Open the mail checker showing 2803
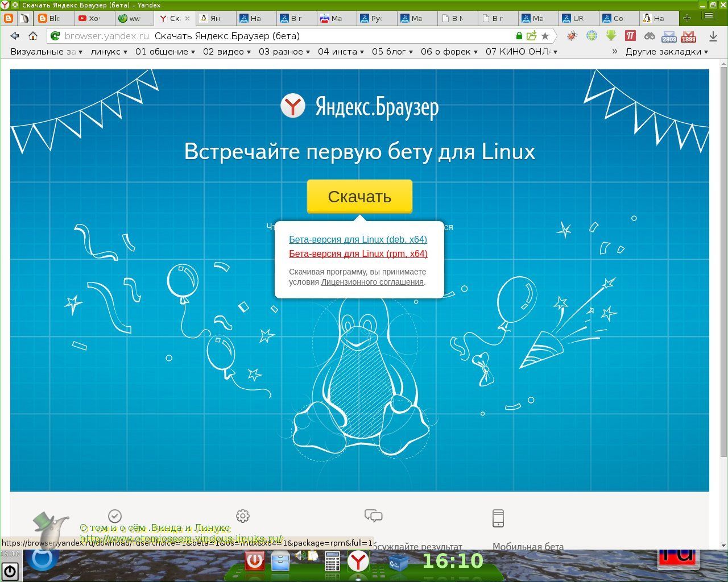The image size is (728, 582). pyautogui.click(x=669, y=36)
